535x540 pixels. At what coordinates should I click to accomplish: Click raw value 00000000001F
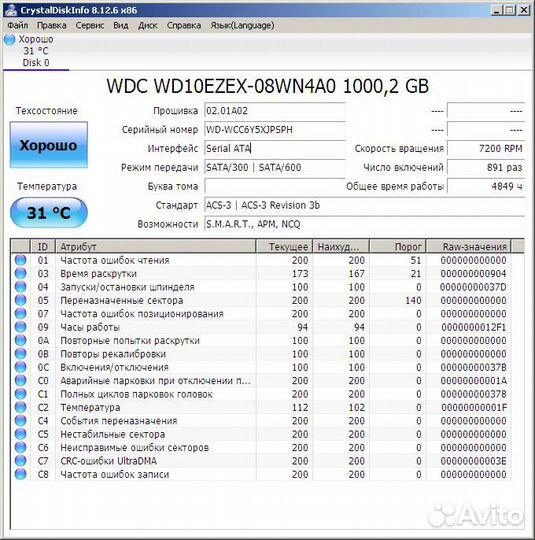pos(474,408)
